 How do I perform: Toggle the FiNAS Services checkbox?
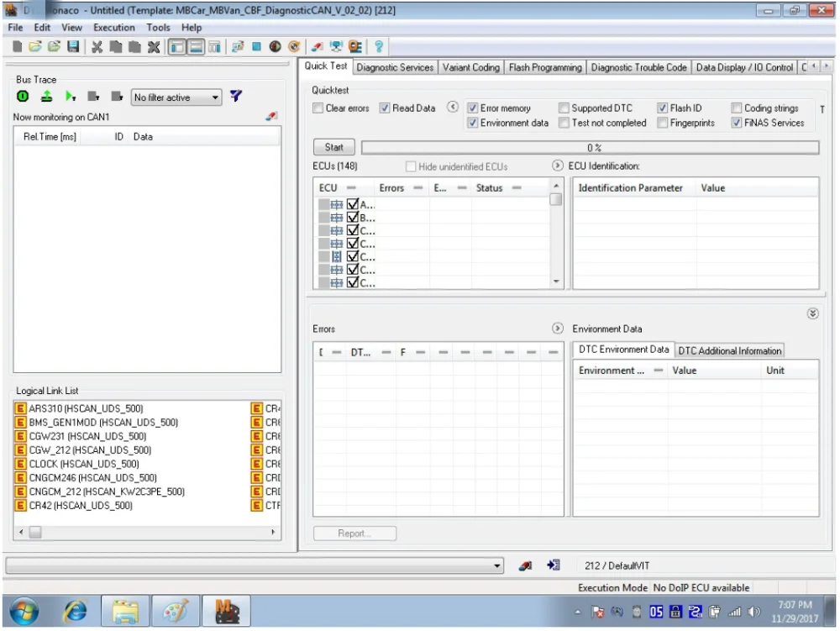737,123
